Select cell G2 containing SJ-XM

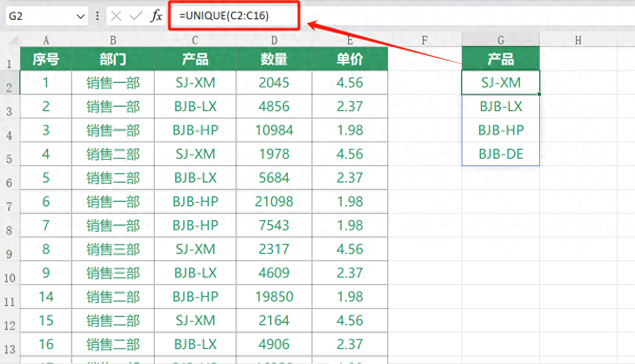(x=501, y=83)
